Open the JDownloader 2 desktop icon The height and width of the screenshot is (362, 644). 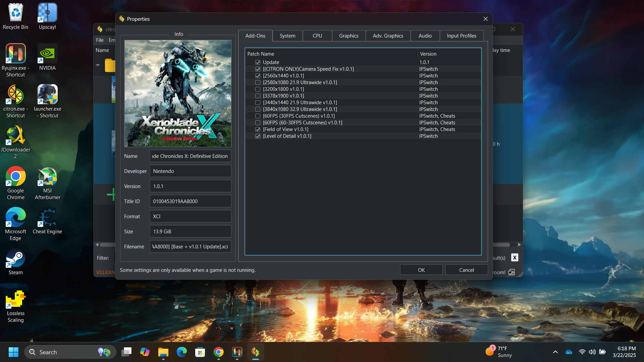[15, 142]
